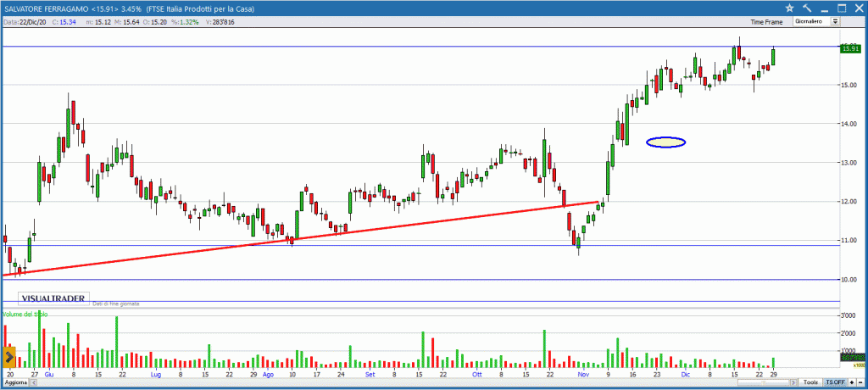The width and height of the screenshot is (868, 390).
Task: Open the Tools button menu
Action: (811, 383)
